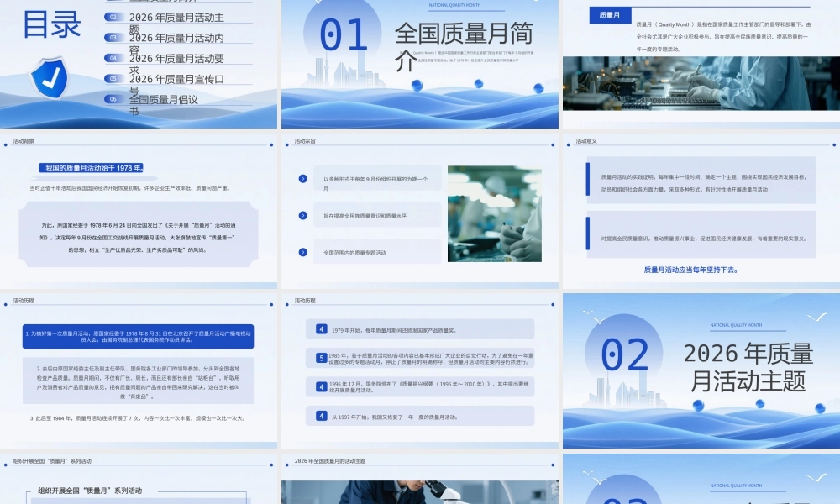
Task: Click the arrow bullet beside 旨在提高全民族质量意识
Action: click(303, 215)
